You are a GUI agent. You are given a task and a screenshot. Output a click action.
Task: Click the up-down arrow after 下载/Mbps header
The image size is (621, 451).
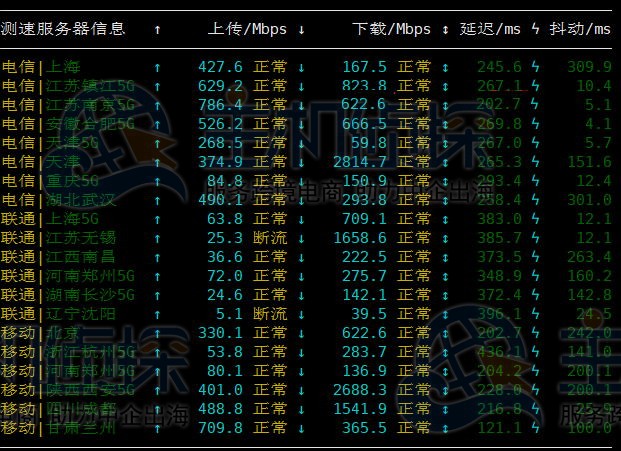click(445, 30)
